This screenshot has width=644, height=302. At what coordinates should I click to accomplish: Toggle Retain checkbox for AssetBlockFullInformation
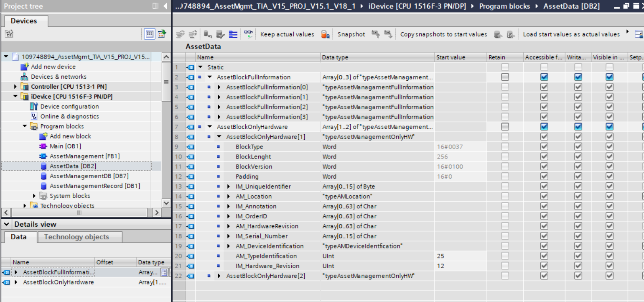pyautogui.click(x=505, y=77)
